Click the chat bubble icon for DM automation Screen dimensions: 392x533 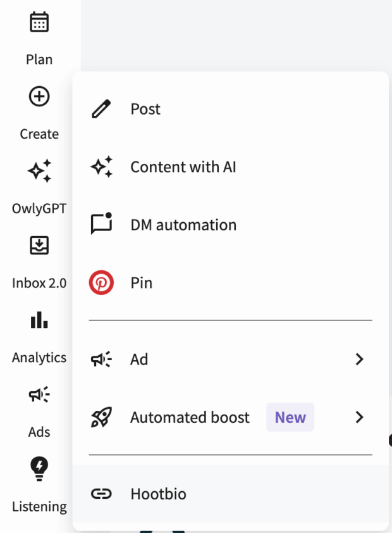click(101, 223)
